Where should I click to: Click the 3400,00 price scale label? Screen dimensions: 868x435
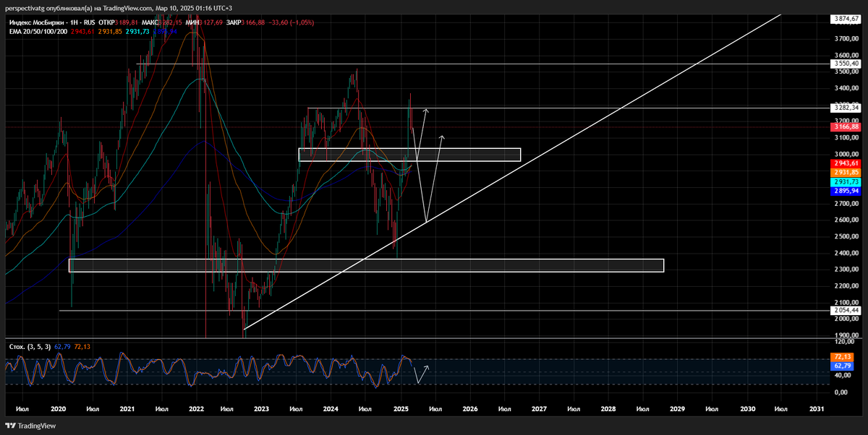click(x=845, y=88)
